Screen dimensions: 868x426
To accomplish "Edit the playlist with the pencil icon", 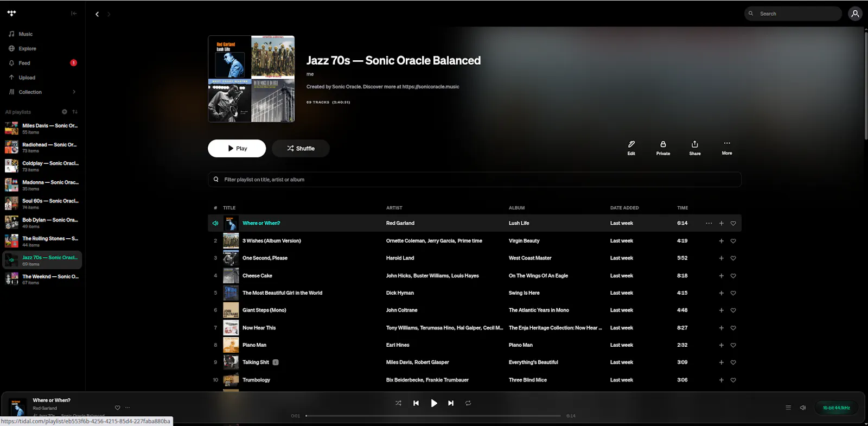I will [x=631, y=148].
